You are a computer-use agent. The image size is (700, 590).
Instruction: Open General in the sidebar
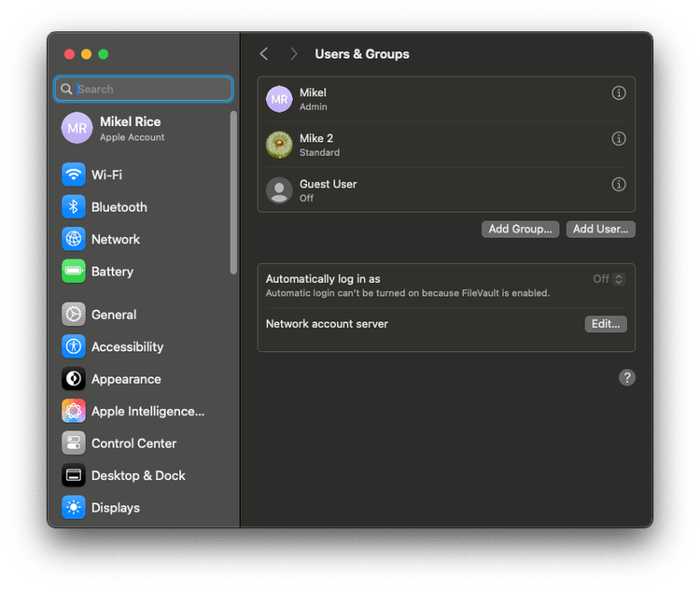point(113,315)
